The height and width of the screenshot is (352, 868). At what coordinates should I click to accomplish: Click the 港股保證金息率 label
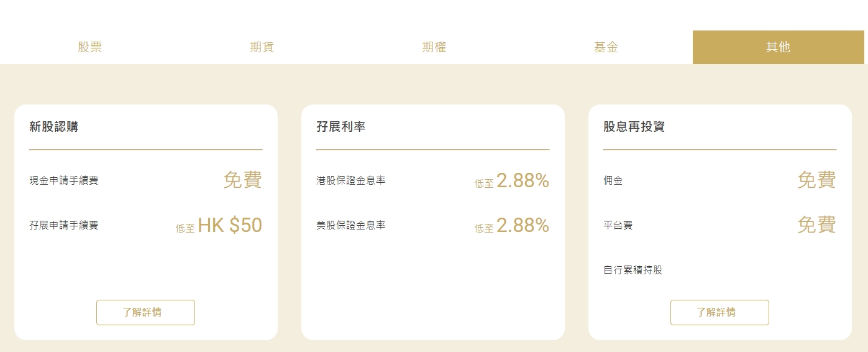tap(350, 181)
